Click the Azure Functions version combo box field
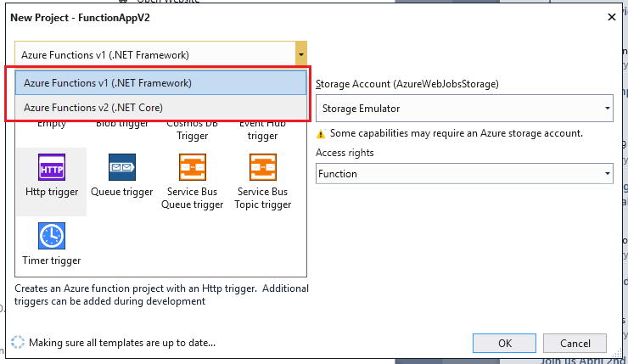Image resolution: width=628 pixels, height=364 pixels. 153,56
